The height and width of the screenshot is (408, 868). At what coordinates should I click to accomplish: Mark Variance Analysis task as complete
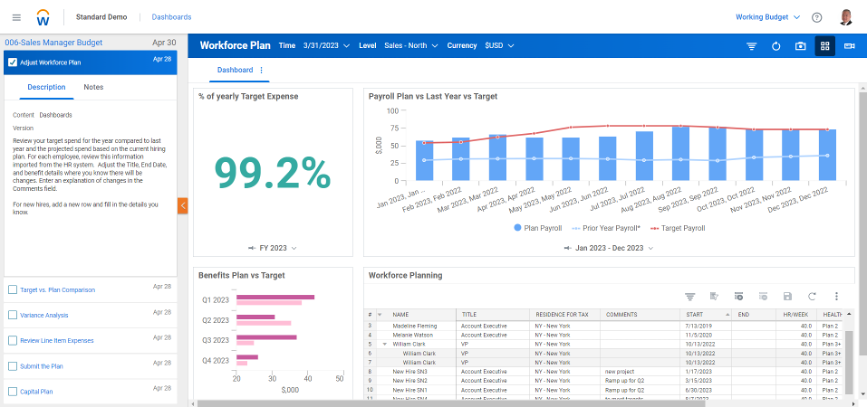[x=12, y=315]
